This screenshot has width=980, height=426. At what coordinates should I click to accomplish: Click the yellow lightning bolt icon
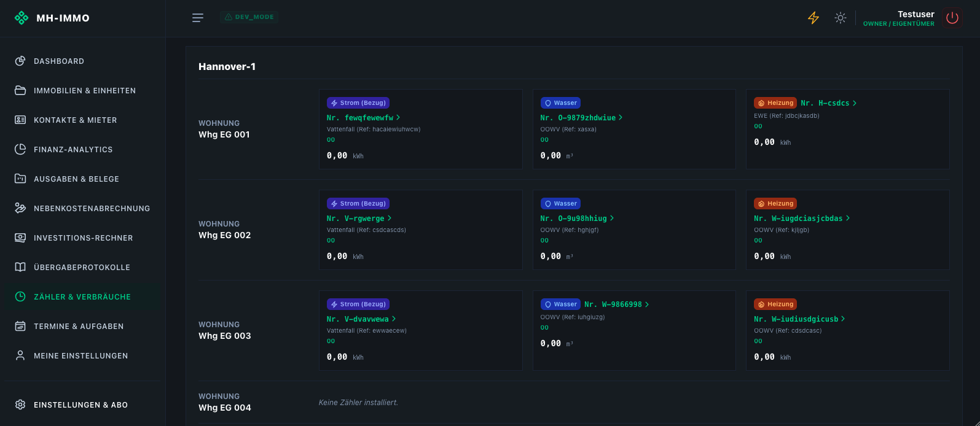[x=813, y=18]
